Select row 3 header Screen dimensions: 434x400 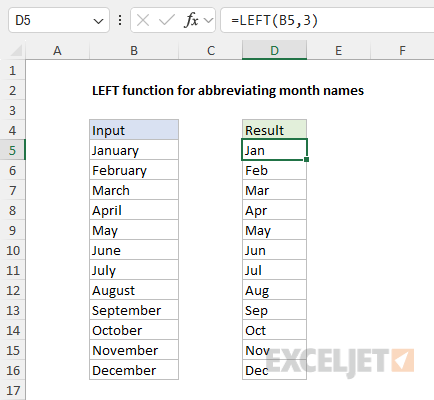(x=13, y=110)
